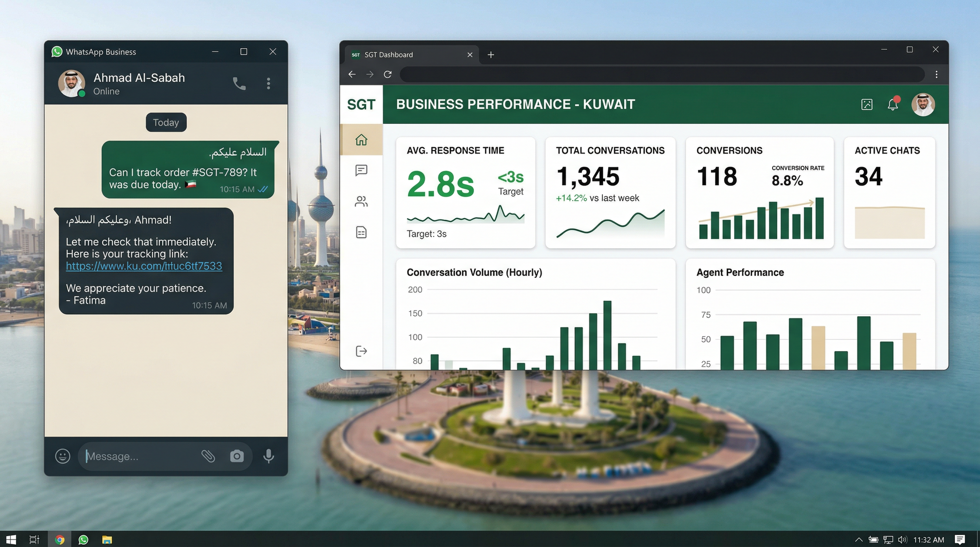
Task: Open the image gallery icon in dashboard header
Action: coord(866,104)
